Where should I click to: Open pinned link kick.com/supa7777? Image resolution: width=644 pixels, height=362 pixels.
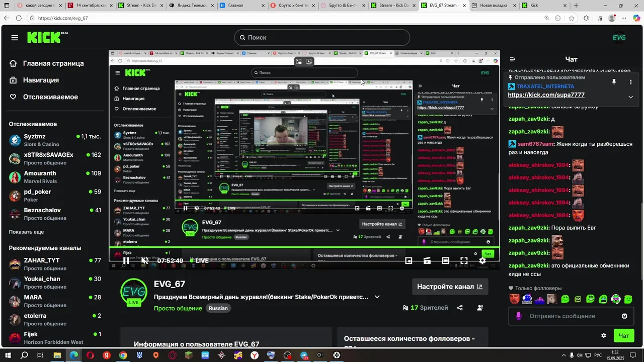(x=546, y=95)
